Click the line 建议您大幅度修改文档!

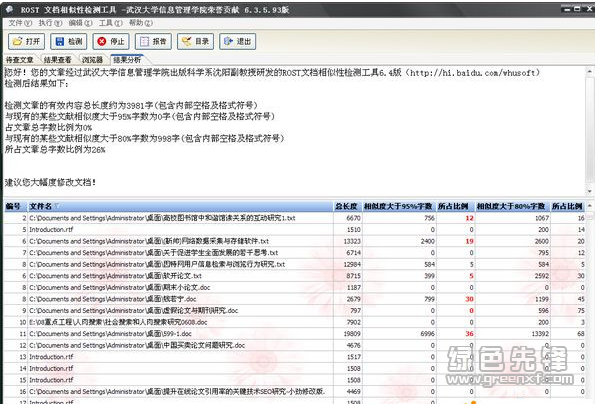50,182
